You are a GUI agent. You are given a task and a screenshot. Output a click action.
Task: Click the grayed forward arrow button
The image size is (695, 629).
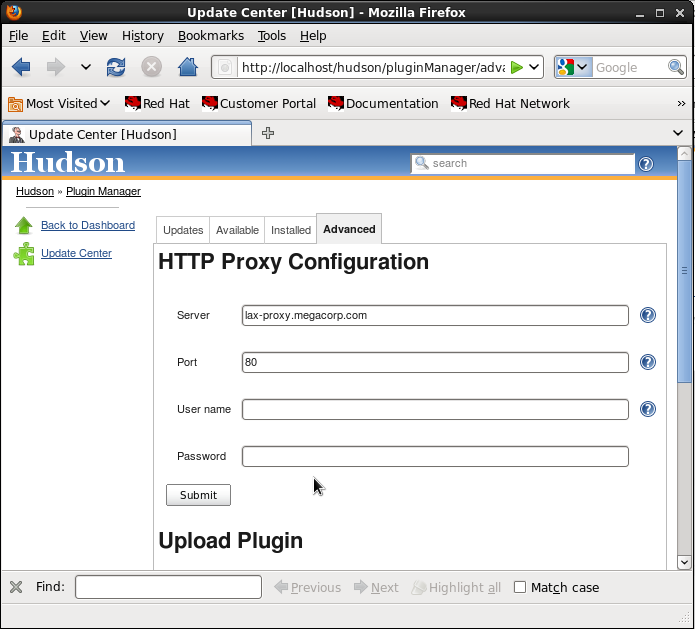coord(56,67)
